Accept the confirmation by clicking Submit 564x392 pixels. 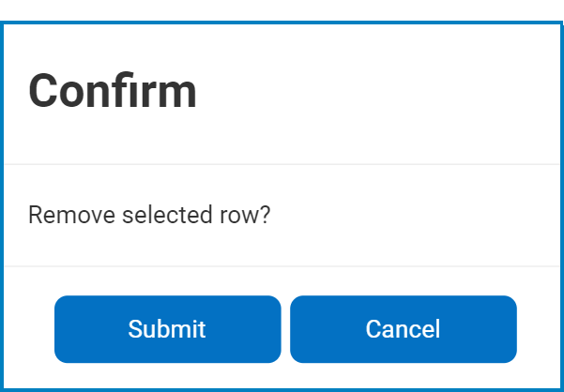167,329
